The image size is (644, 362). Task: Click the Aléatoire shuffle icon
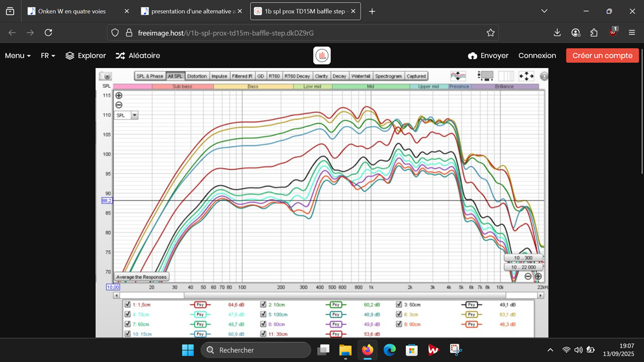pos(120,55)
